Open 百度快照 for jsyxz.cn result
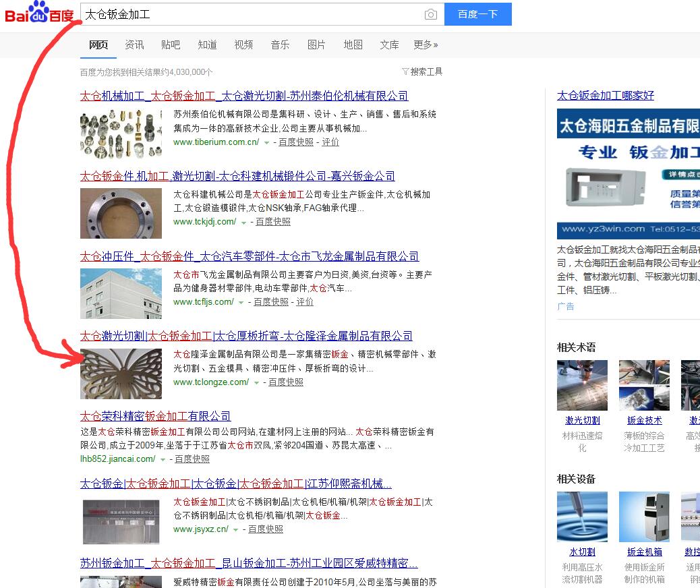Screen dimensions: 700x588 pos(266,529)
